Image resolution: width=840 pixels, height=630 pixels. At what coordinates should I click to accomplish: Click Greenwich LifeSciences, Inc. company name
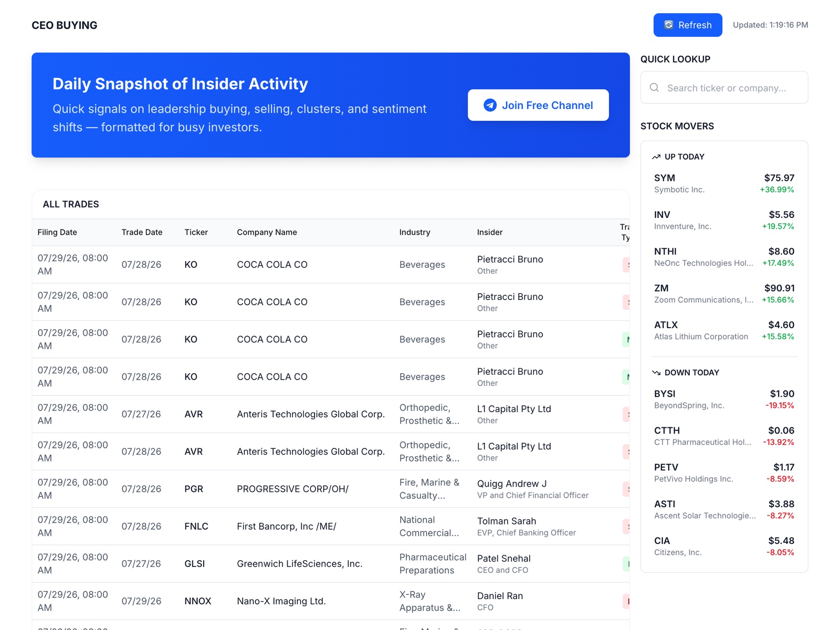[300, 563]
